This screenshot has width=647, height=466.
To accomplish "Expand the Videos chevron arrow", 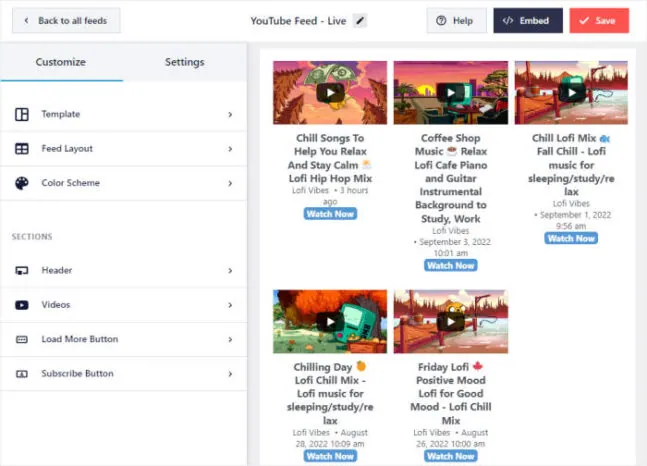I will 230,305.
